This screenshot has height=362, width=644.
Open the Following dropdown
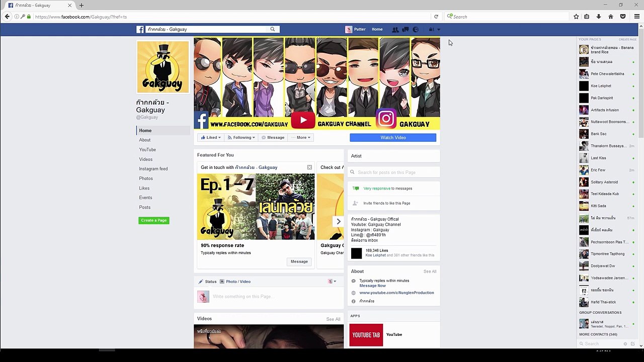242,137
